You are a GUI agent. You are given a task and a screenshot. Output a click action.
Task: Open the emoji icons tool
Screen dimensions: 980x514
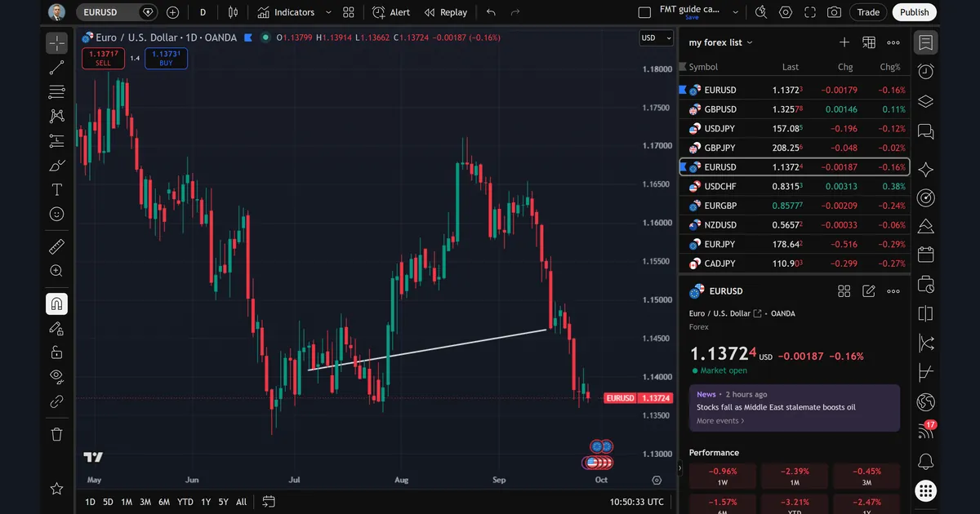click(x=56, y=214)
